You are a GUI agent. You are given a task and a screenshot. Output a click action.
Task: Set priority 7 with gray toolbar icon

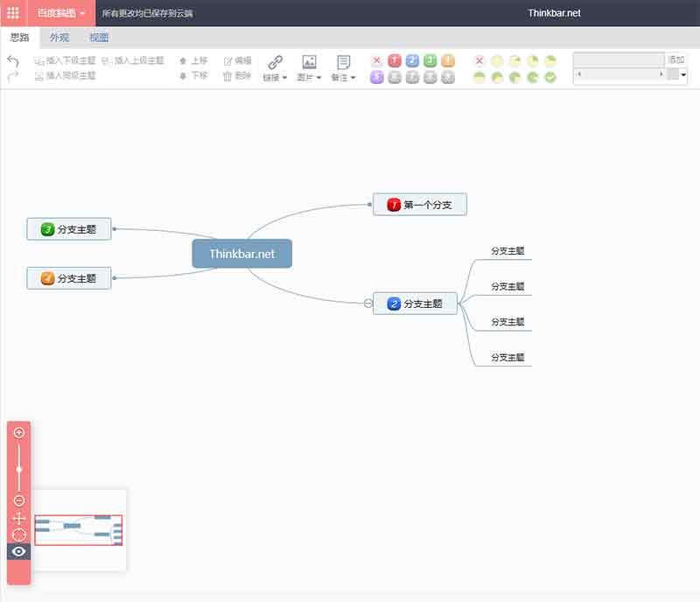(x=412, y=77)
